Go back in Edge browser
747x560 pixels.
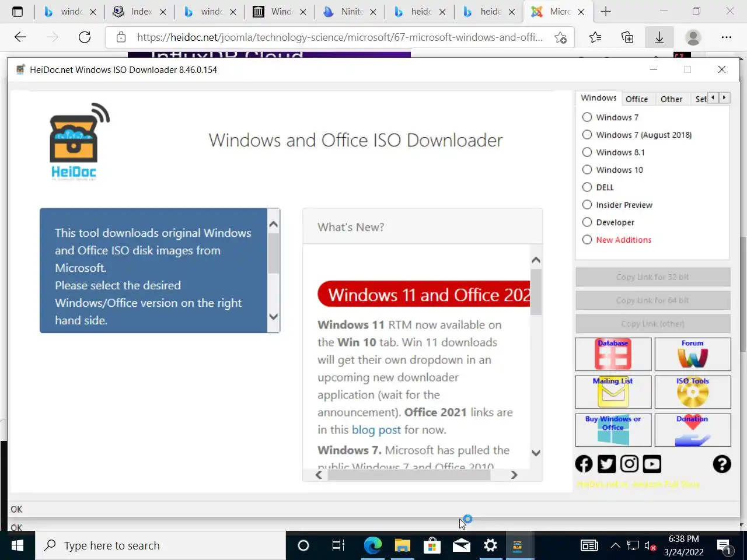(20, 37)
